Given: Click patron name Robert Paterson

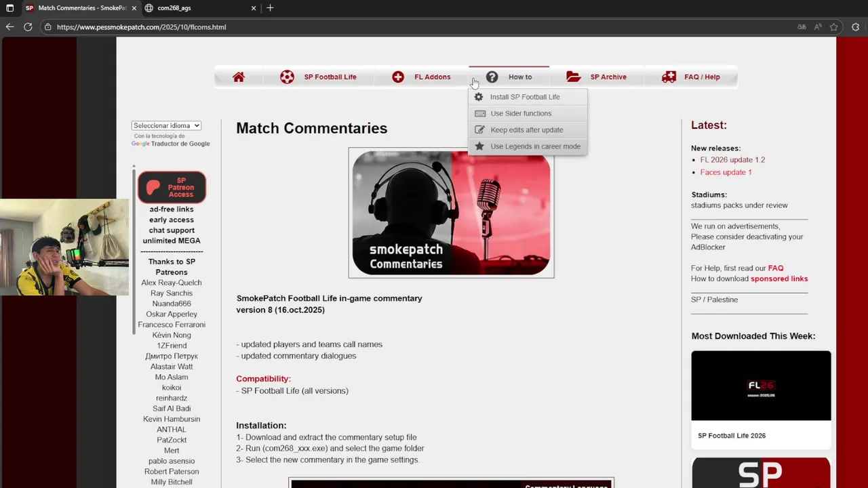Looking at the screenshot, I should (172, 472).
